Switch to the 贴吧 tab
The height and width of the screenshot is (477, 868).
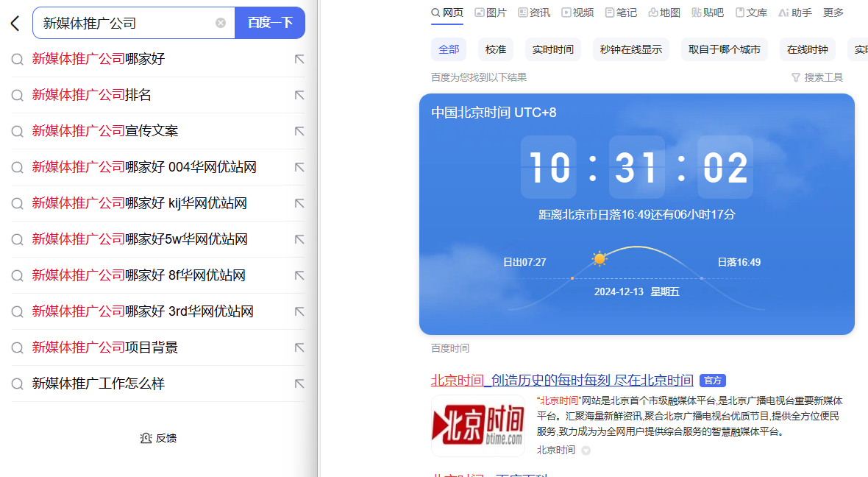708,13
